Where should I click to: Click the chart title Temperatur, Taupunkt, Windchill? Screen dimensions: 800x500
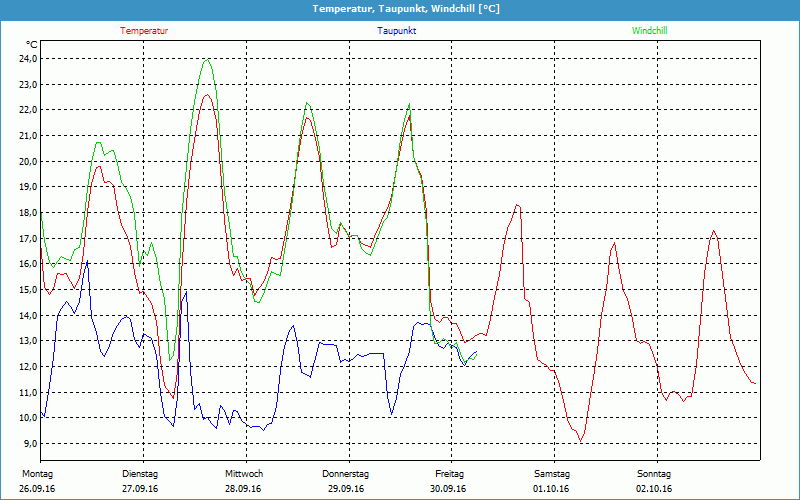[406, 9]
